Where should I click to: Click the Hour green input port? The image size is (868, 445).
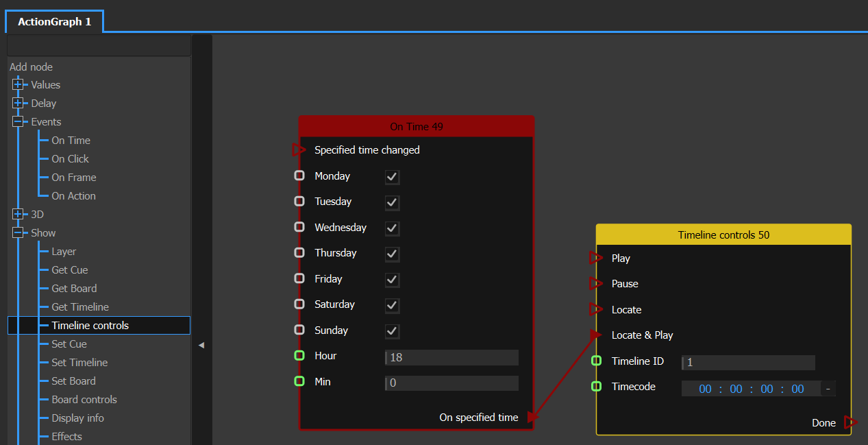299,356
